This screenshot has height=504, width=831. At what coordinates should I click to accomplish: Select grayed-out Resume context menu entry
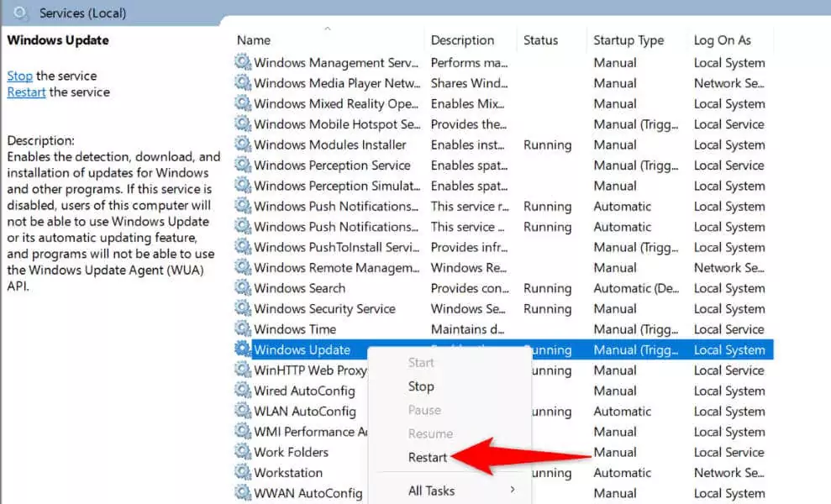pos(430,433)
